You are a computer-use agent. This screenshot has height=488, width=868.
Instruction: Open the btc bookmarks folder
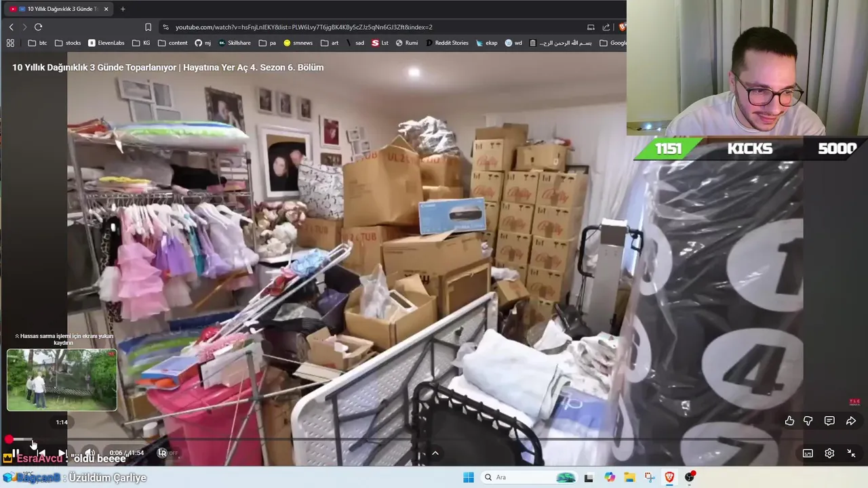(37, 43)
